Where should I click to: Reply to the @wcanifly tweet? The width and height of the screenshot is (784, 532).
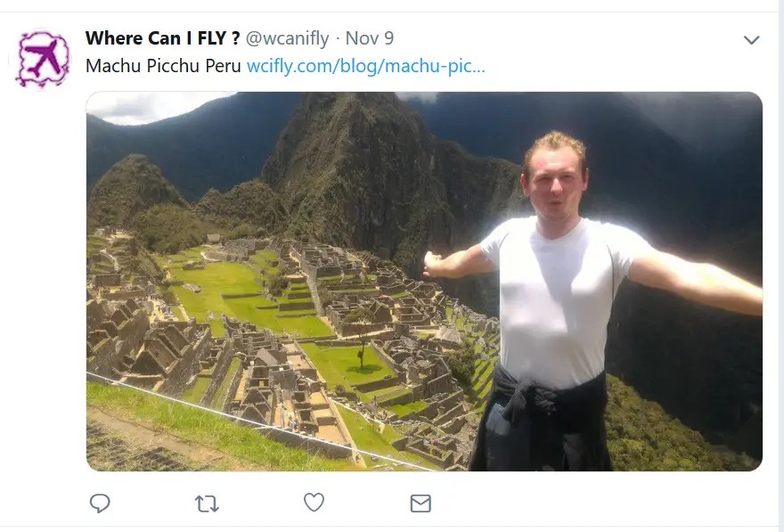click(100, 503)
